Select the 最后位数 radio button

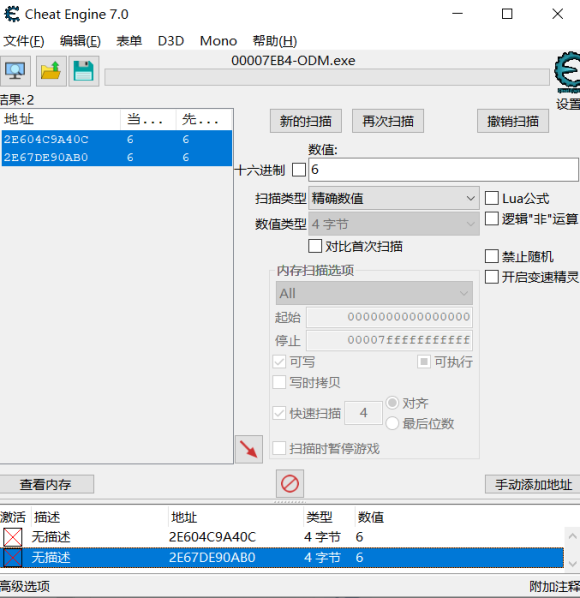[392, 423]
